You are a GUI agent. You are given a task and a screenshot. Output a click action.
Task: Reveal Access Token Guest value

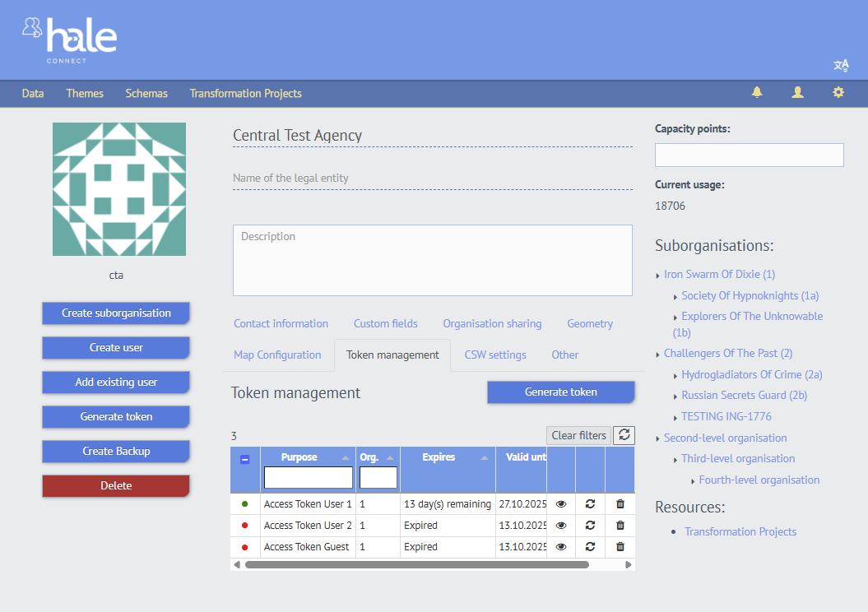click(562, 546)
